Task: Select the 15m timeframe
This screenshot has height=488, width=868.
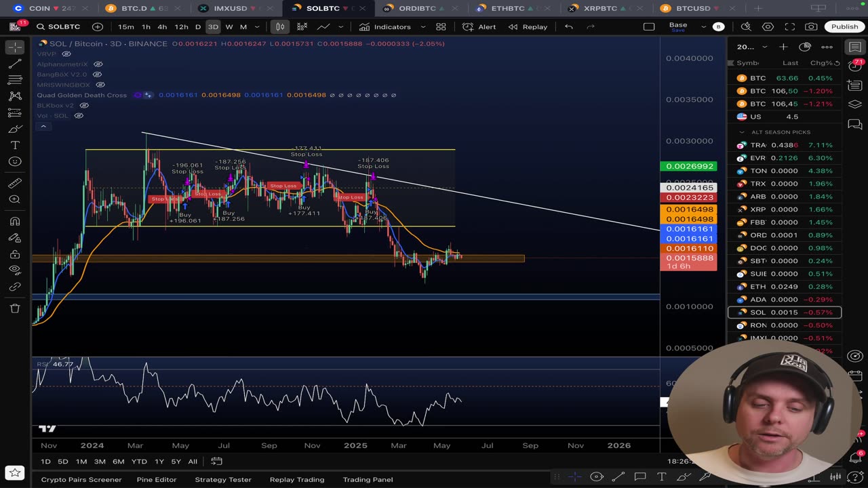Action: [x=125, y=26]
